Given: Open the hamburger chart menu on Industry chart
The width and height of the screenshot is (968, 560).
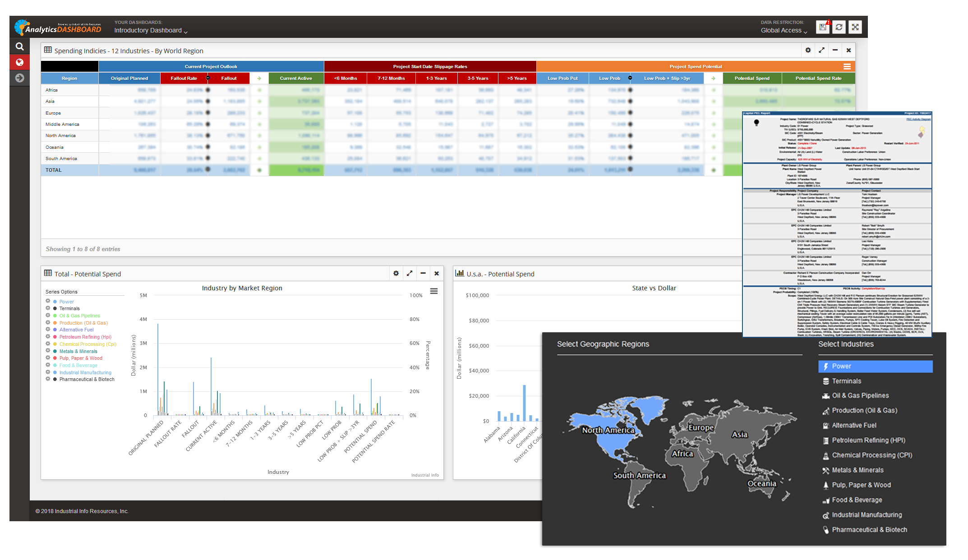Looking at the screenshot, I should point(434,291).
